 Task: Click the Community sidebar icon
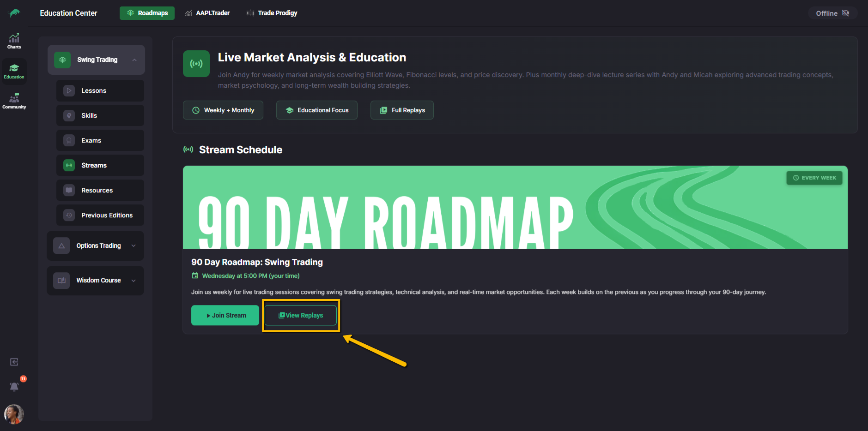pos(14,101)
